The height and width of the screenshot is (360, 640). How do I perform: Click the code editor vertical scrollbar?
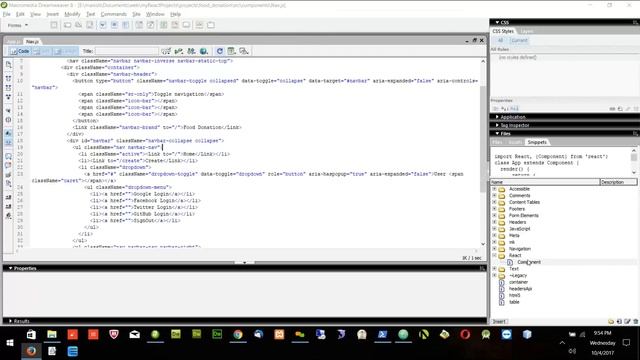[x=483, y=152]
